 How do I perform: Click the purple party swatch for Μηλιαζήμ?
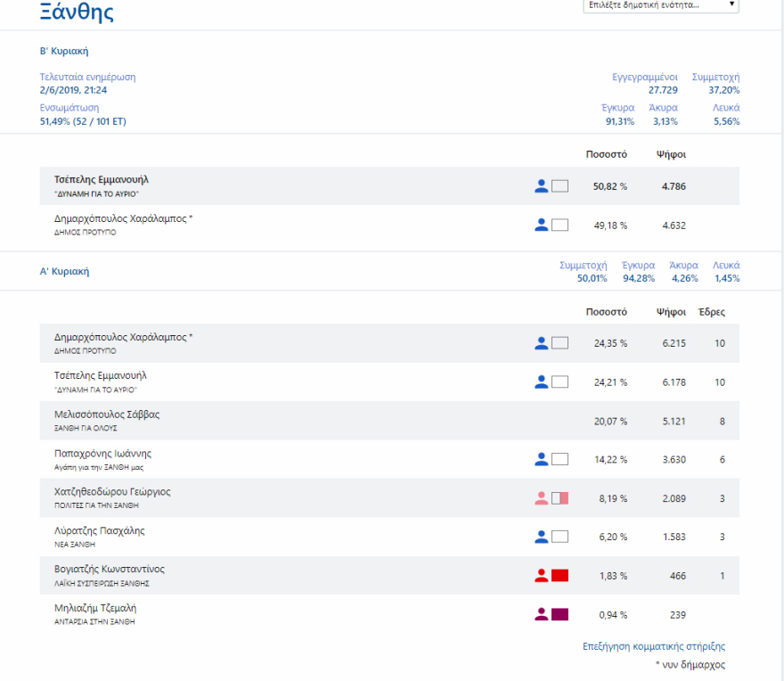click(x=559, y=614)
